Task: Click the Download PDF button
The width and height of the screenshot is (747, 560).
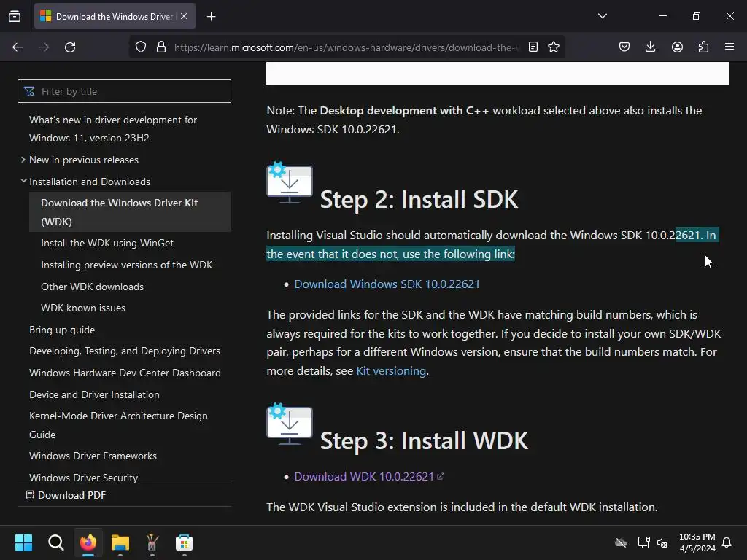Action: [x=66, y=495]
